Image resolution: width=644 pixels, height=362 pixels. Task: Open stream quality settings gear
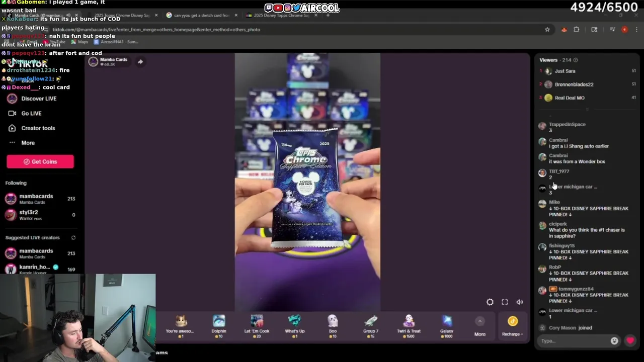point(490,302)
